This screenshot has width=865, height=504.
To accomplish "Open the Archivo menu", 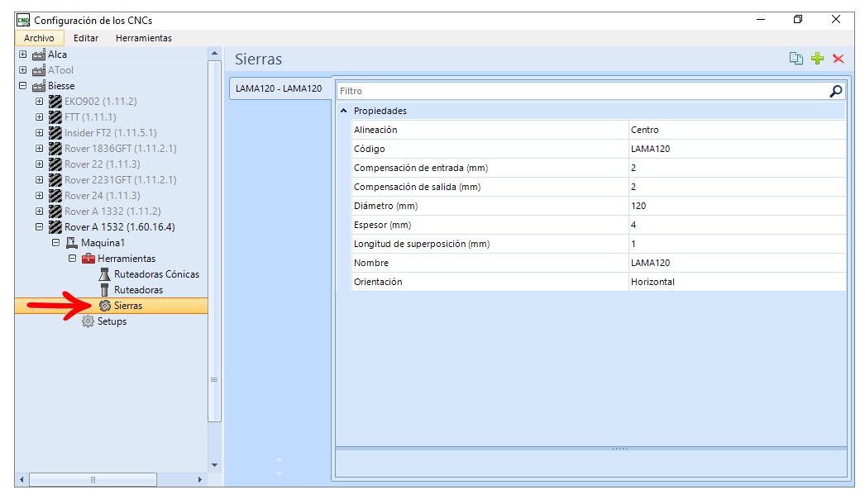I will [x=39, y=38].
